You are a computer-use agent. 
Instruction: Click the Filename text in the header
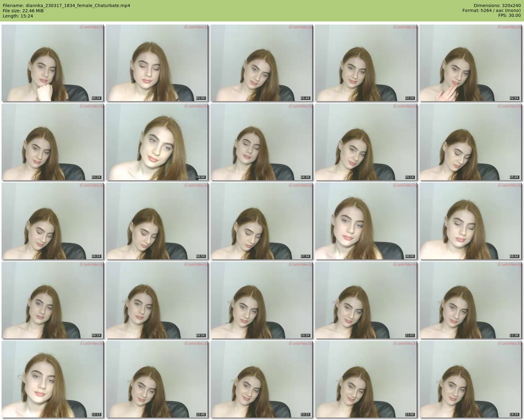pyautogui.click(x=66, y=6)
